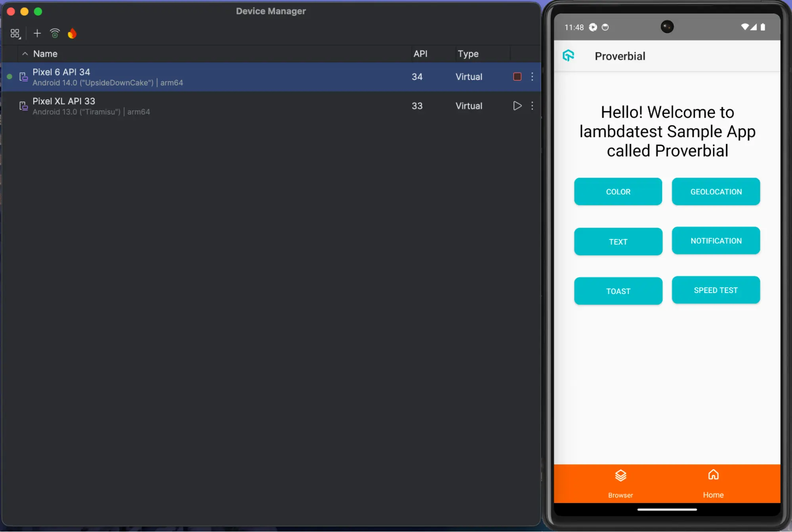
Task: Switch to the Browser tab in bottom bar
Action: [620, 483]
